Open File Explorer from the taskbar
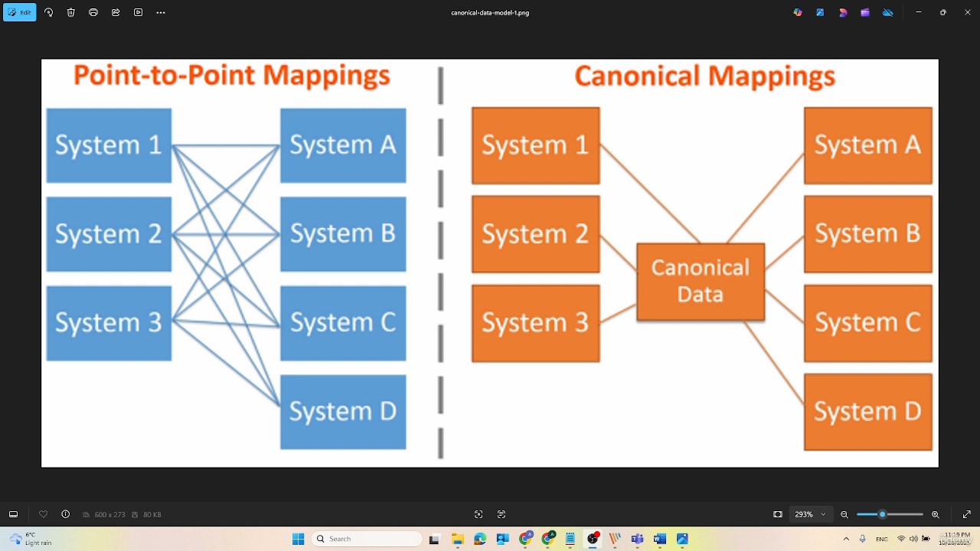 click(457, 539)
